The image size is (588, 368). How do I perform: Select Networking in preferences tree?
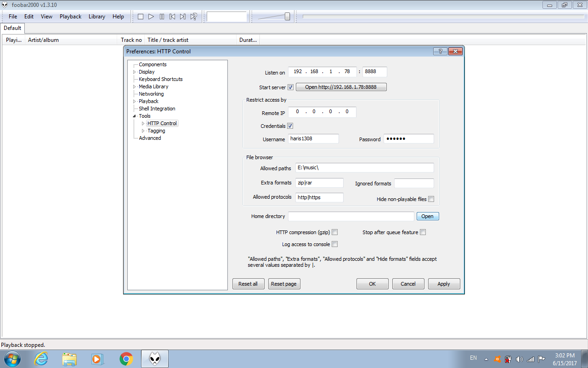pos(151,94)
